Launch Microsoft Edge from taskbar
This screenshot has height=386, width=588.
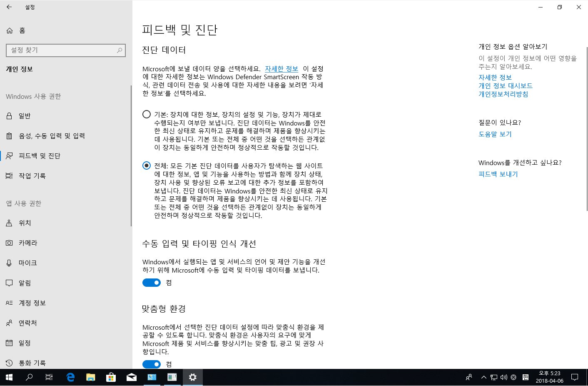pos(70,377)
